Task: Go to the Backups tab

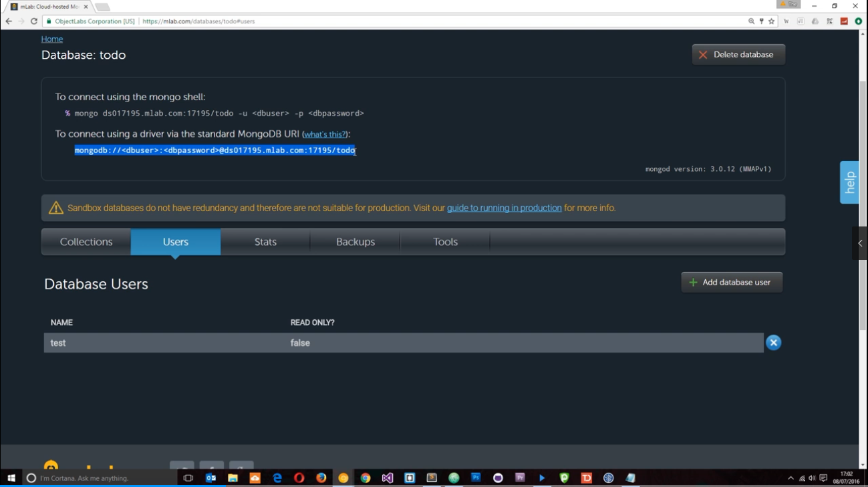Action: tap(355, 242)
